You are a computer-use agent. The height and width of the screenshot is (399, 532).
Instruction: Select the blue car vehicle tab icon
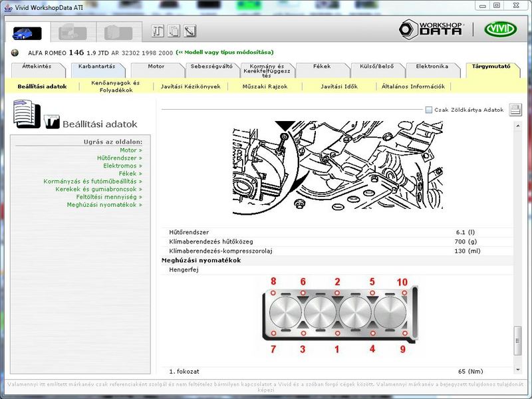(27, 33)
